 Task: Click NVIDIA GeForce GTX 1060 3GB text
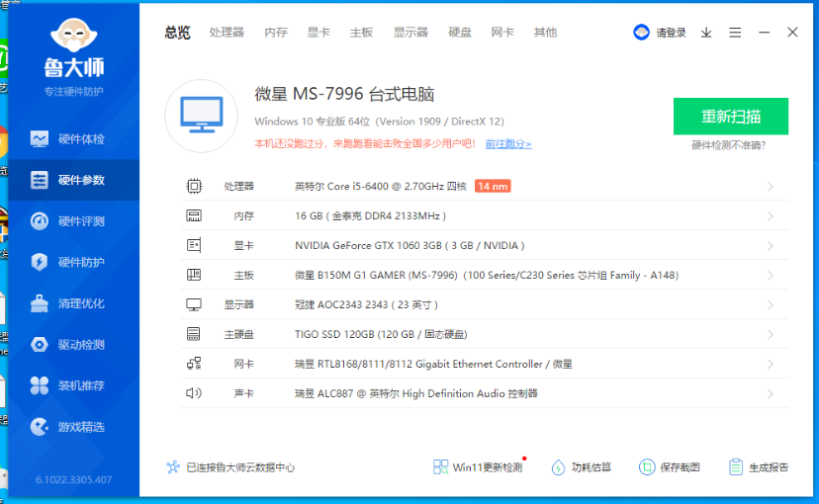[x=409, y=245]
